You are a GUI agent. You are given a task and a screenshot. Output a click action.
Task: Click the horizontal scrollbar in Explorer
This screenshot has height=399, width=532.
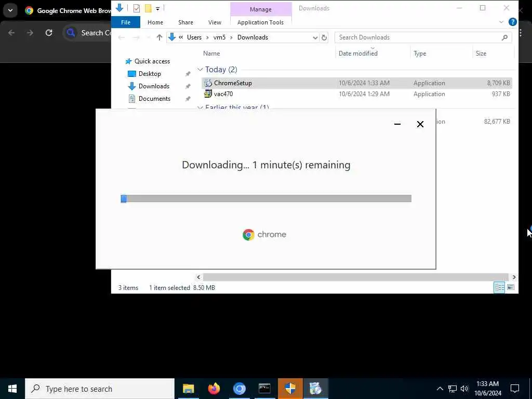355,277
